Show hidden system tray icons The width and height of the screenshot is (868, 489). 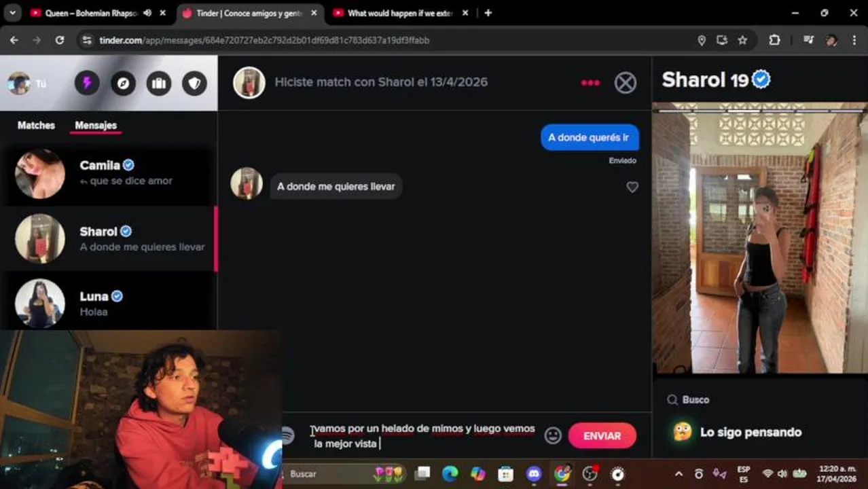tap(679, 473)
